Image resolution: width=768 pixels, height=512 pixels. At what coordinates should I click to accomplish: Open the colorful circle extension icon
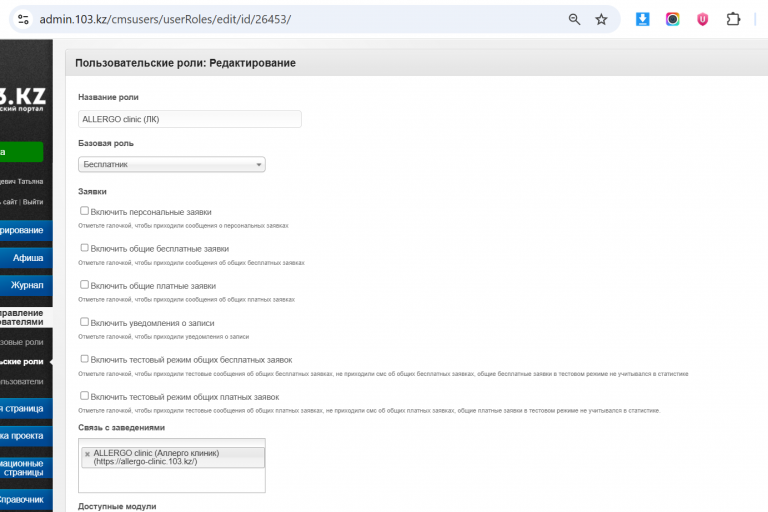point(672,19)
